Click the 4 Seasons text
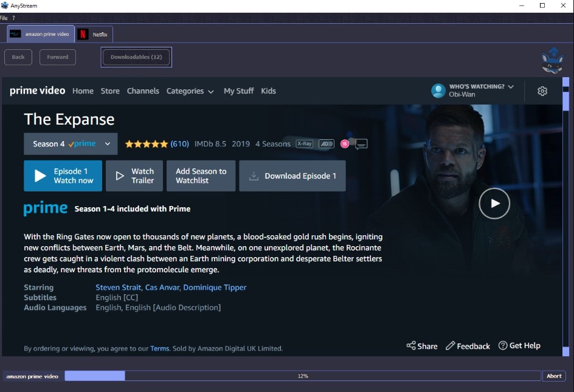 (x=273, y=144)
